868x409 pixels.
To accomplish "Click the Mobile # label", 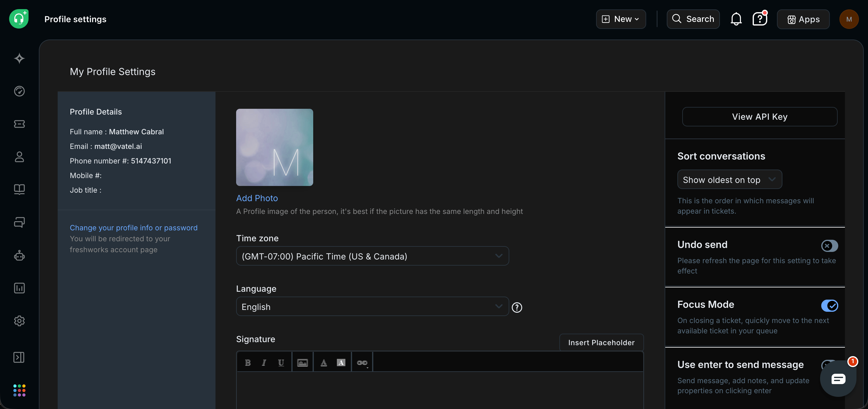I will pyautogui.click(x=86, y=175).
